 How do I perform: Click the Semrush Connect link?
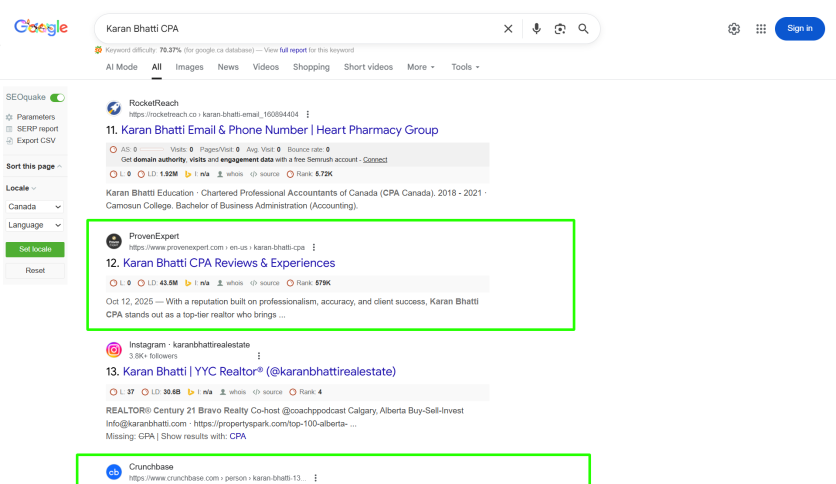[375, 159]
